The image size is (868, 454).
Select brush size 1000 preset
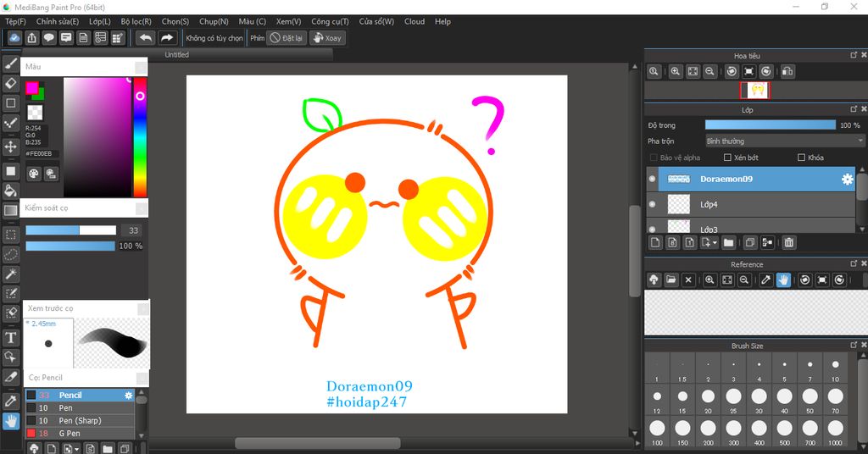tap(835, 432)
